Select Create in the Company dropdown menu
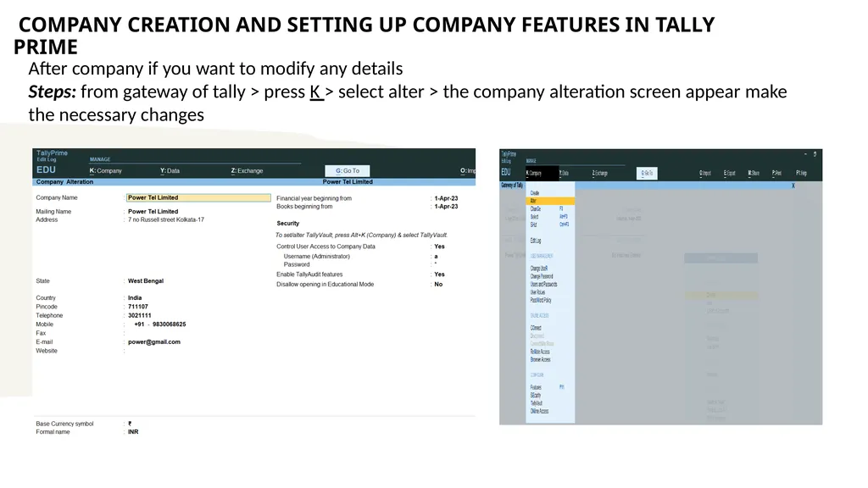 (x=535, y=193)
